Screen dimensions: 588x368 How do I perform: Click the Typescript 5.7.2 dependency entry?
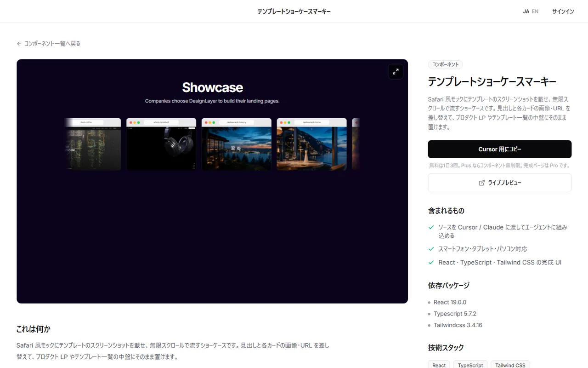click(455, 314)
